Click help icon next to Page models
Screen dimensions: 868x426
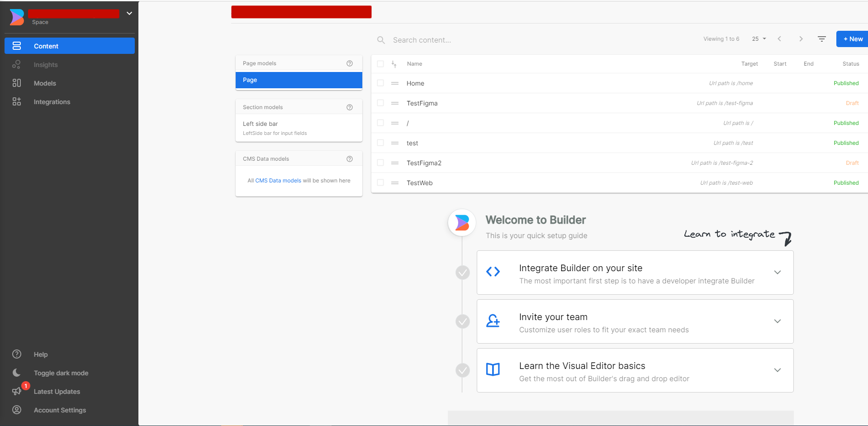350,63
